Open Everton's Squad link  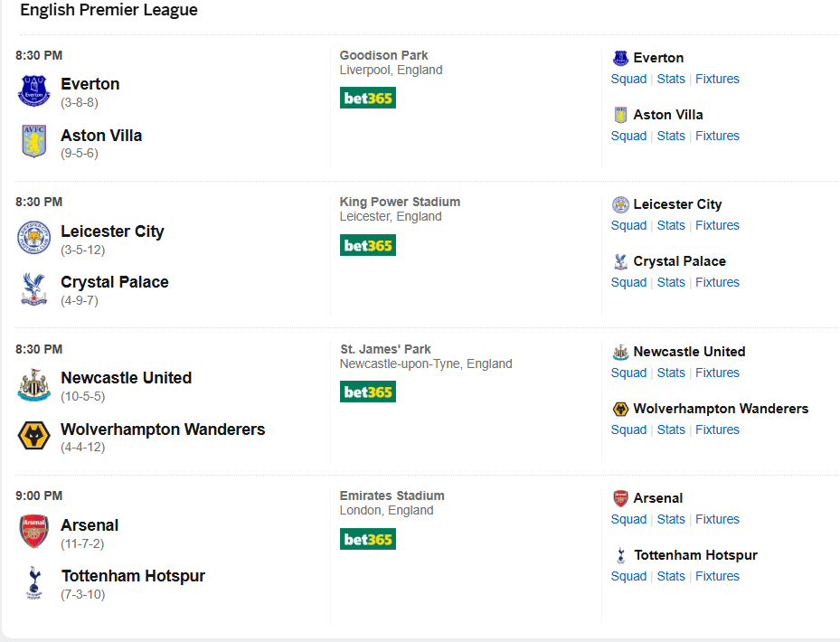point(628,79)
